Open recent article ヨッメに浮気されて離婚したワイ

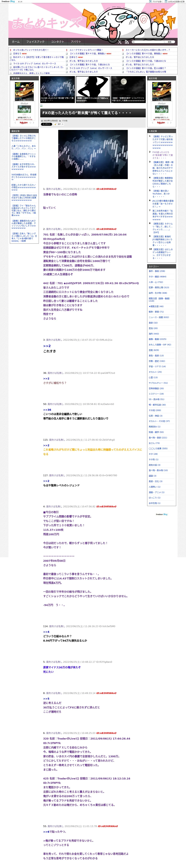pyautogui.click(x=24, y=138)
